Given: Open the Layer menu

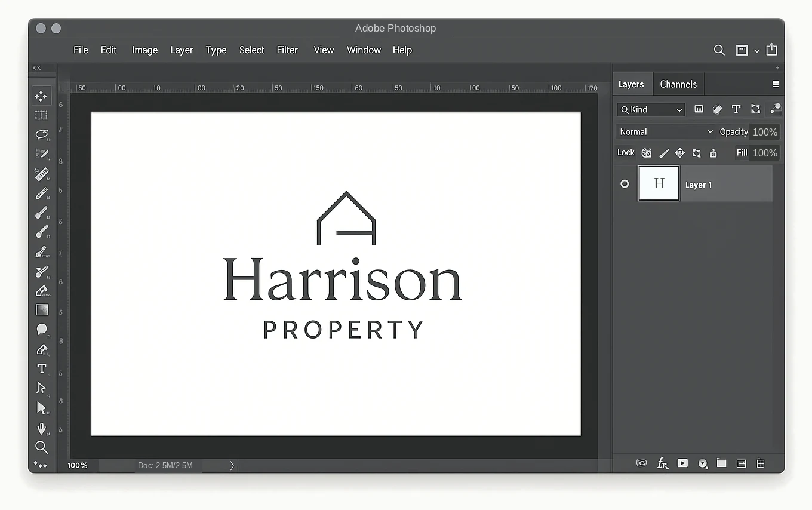Looking at the screenshot, I should pyautogui.click(x=182, y=50).
